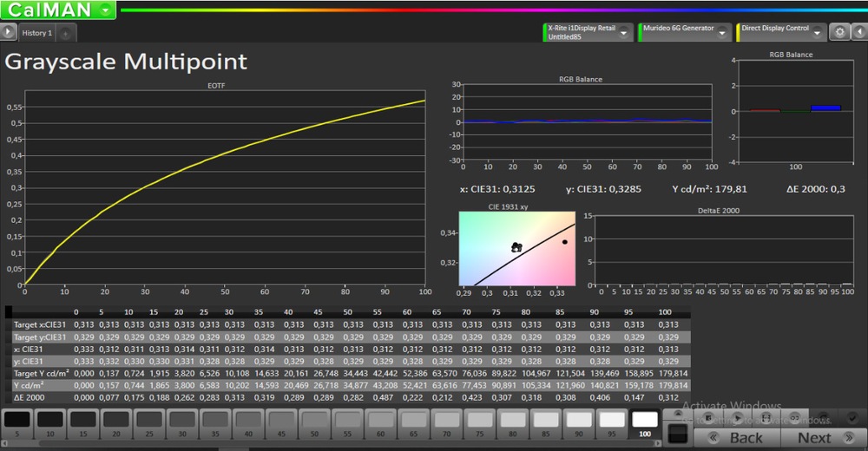Image resolution: width=868 pixels, height=451 pixels.
Task: Collapse side panel with top-right arrow icon
Action: [x=858, y=32]
